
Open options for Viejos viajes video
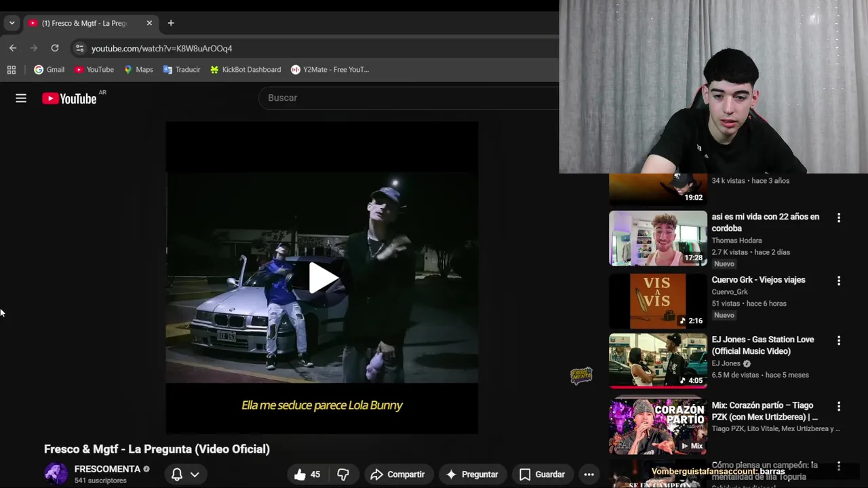coord(839,281)
